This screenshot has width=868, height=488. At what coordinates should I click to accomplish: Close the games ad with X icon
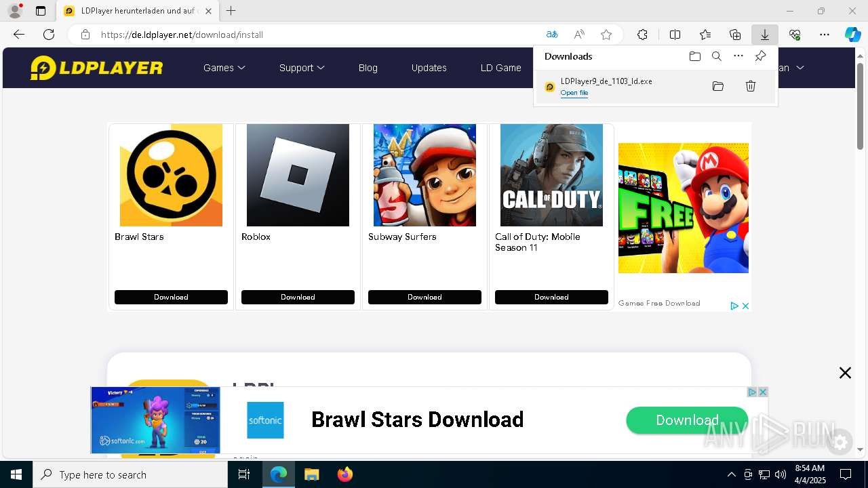[x=745, y=306]
